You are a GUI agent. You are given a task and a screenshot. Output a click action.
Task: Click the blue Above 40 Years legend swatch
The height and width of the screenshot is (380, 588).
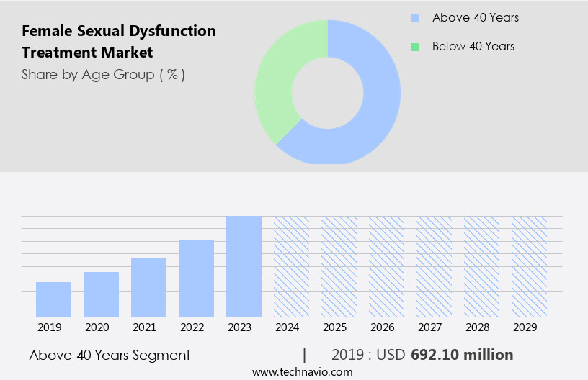point(414,18)
